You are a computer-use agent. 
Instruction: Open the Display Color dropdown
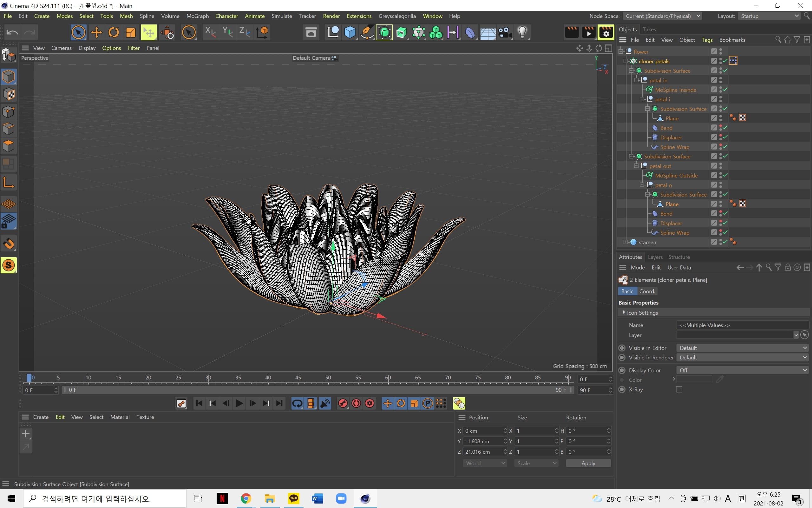click(x=743, y=370)
